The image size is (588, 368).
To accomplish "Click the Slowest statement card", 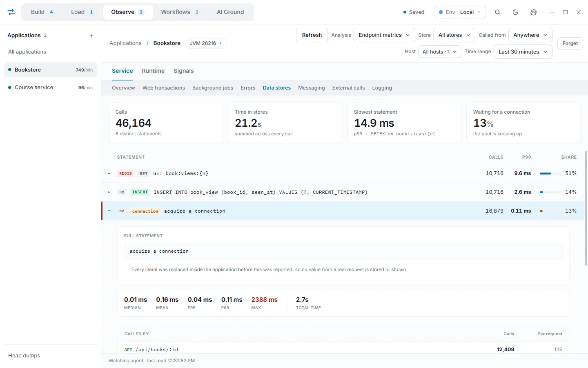I will pyautogui.click(x=404, y=123).
